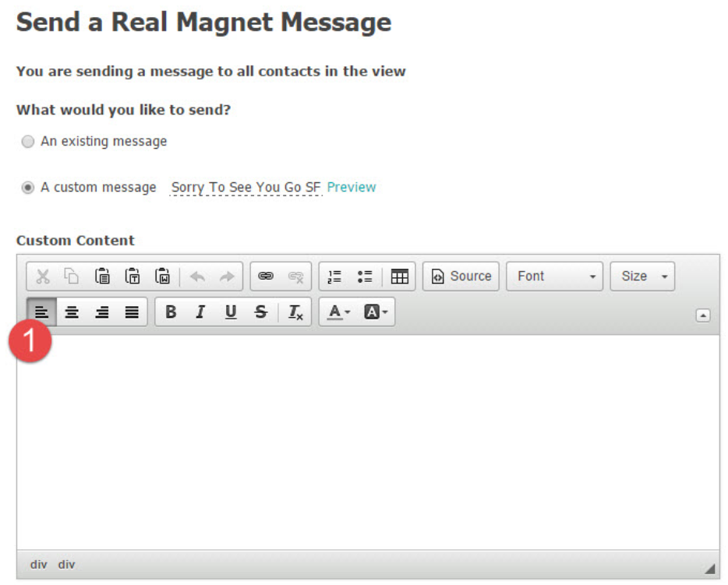Align text right
Viewport: 728px width, 585px height.
click(x=101, y=312)
